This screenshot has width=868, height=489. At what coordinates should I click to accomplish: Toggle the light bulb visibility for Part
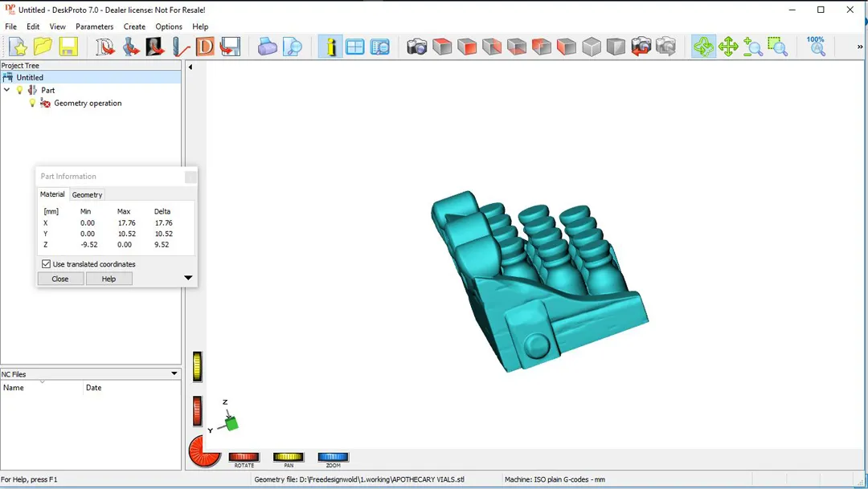click(19, 90)
